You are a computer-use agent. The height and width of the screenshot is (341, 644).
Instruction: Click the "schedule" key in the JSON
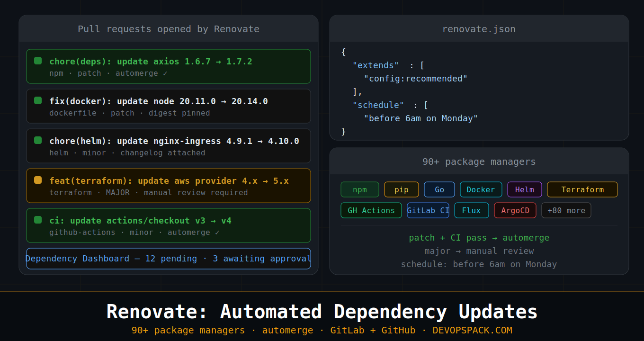(378, 105)
